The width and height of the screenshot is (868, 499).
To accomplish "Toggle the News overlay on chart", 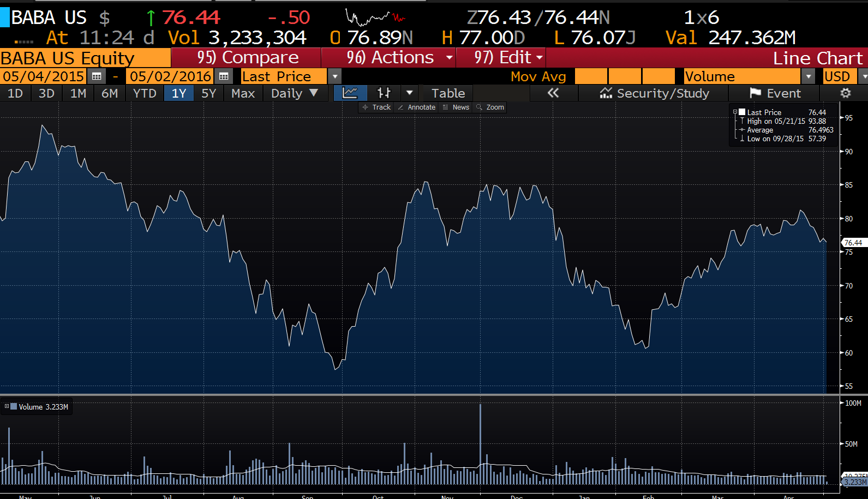I will 456,107.
